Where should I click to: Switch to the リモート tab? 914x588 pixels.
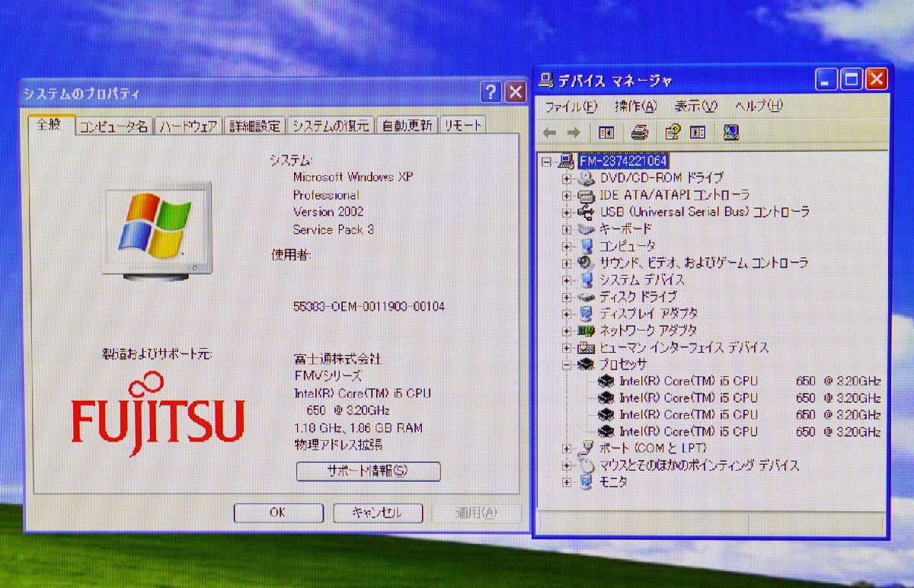(462, 126)
